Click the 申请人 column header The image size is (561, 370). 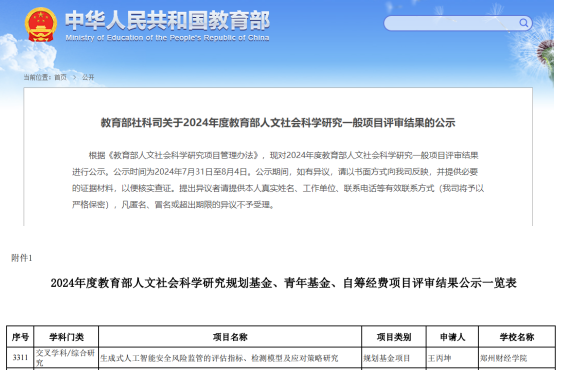click(x=452, y=337)
